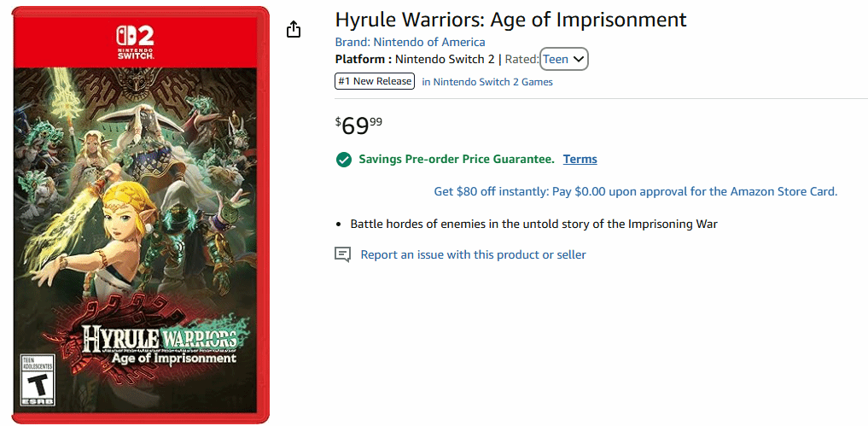Click the share icon beside the cover
The width and height of the screenshot is (868, 426).
[294, 30]
